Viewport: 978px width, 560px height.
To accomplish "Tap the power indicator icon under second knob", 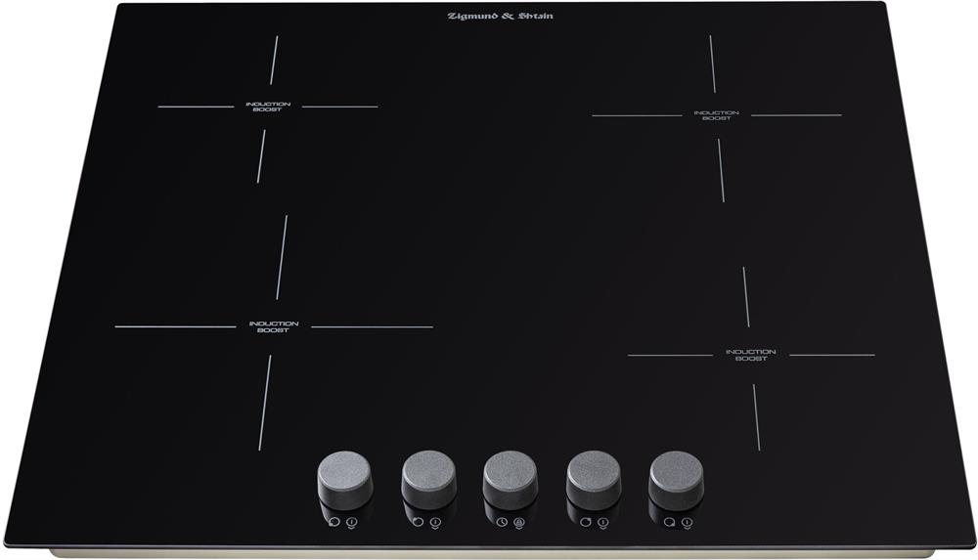I will pyautogui.click(x=436, y=522).
